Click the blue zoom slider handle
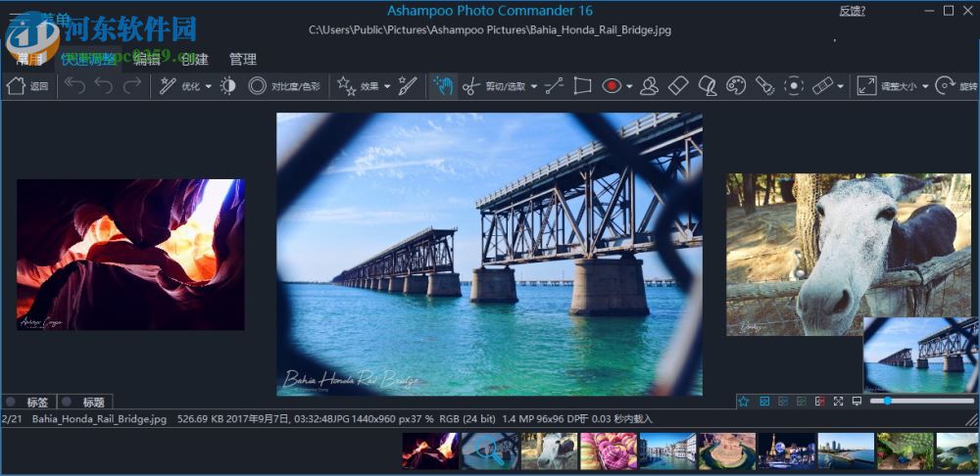Image resolution: width=980 pixels, height=476 pixels. (x=887, y=401)
